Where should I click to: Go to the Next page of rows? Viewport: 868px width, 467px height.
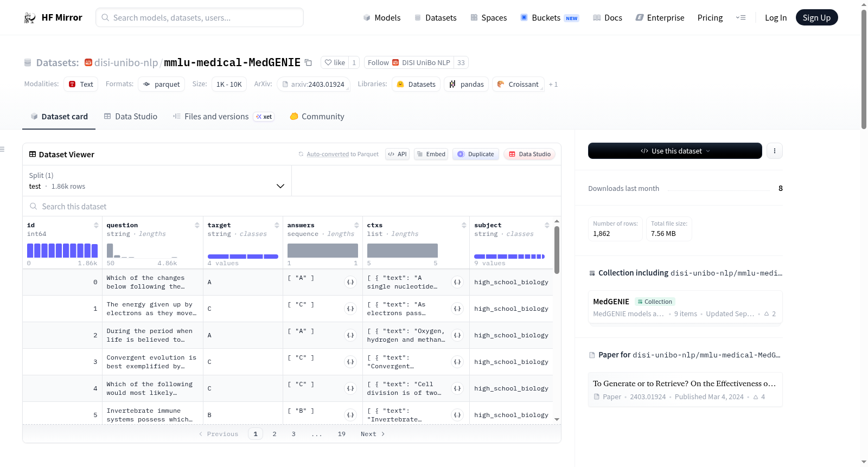pos(373,434)
